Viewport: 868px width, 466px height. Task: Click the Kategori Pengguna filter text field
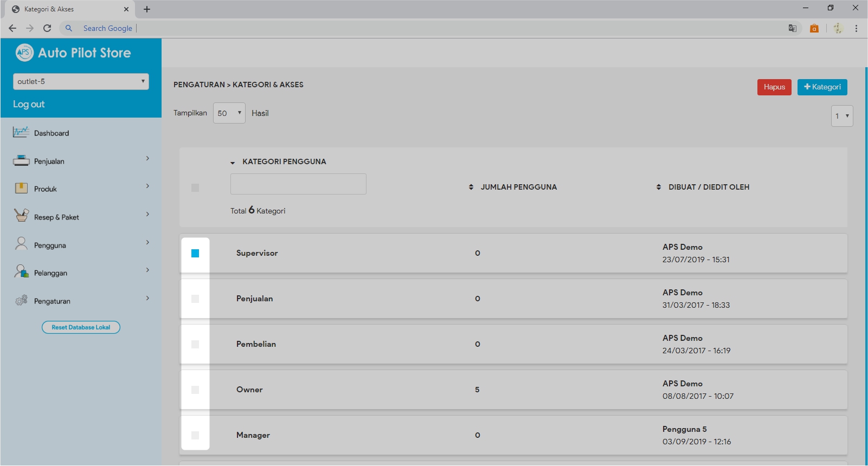click(298, 184)
